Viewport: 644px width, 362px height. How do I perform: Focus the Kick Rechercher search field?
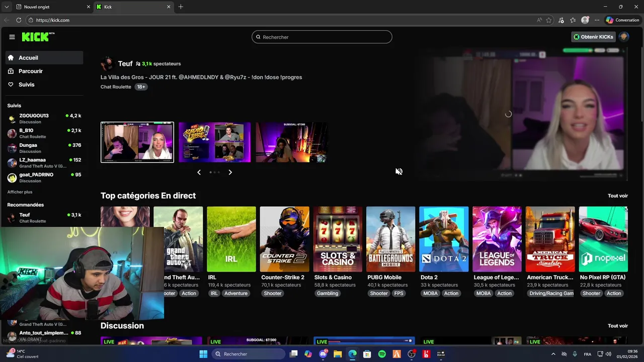point(322,37)
